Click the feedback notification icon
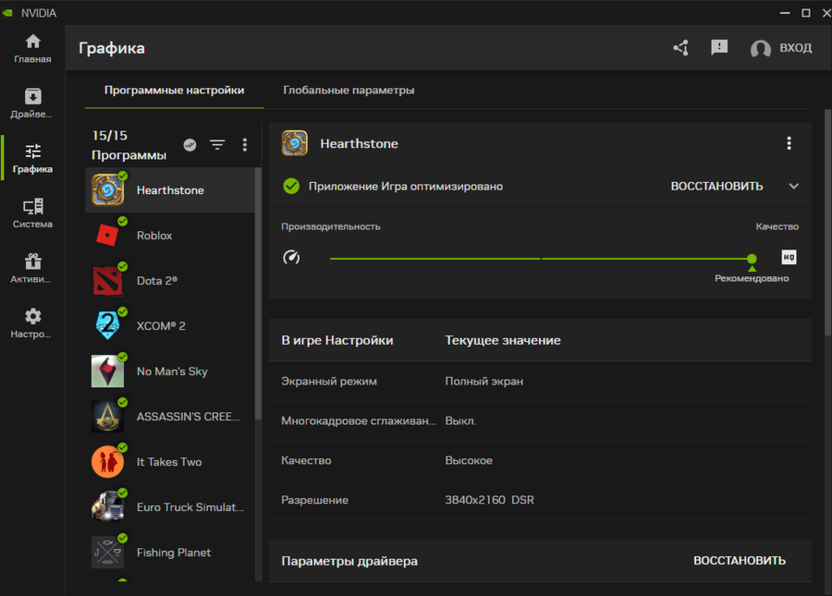This screenshot has width=832, height=596. pyautogui.click(x=719, y=48)
